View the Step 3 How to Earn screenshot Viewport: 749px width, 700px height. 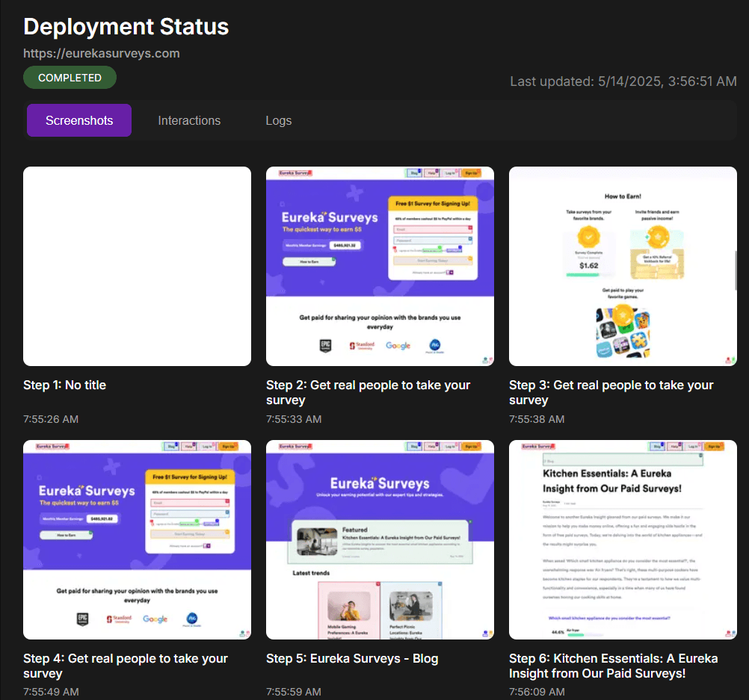[x=623, y=266]
